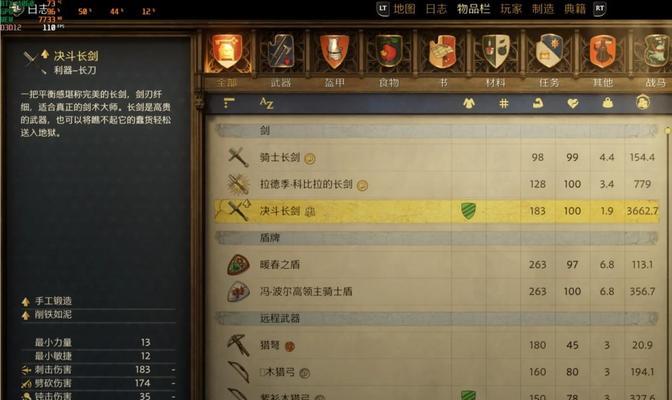This screenshot has width=672, height=400.
Task: View the 战马 horse category shield
Action: 655,52
